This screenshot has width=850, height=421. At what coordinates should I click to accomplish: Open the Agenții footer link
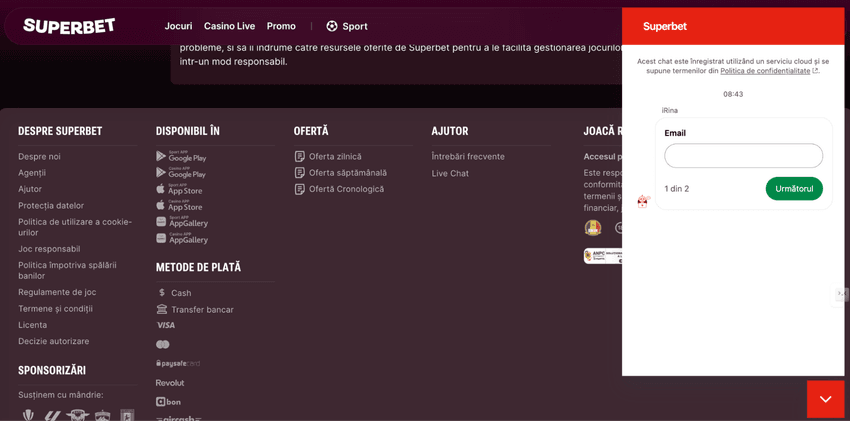32,173
